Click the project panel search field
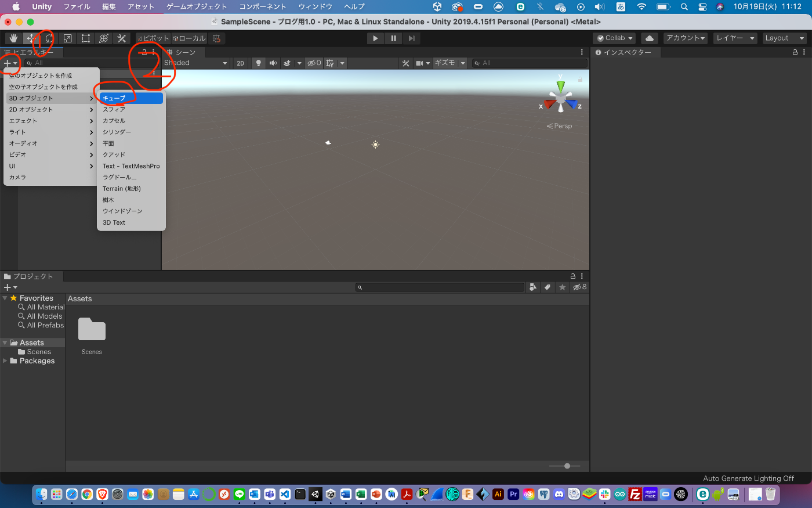 point(440,287)
